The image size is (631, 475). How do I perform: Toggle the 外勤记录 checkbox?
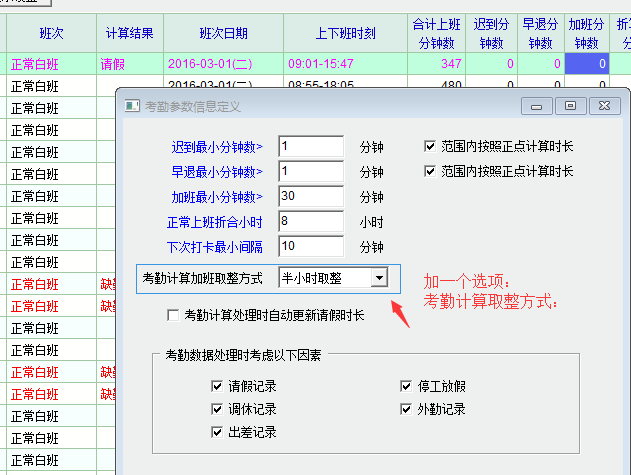click(x=406, y=409)
